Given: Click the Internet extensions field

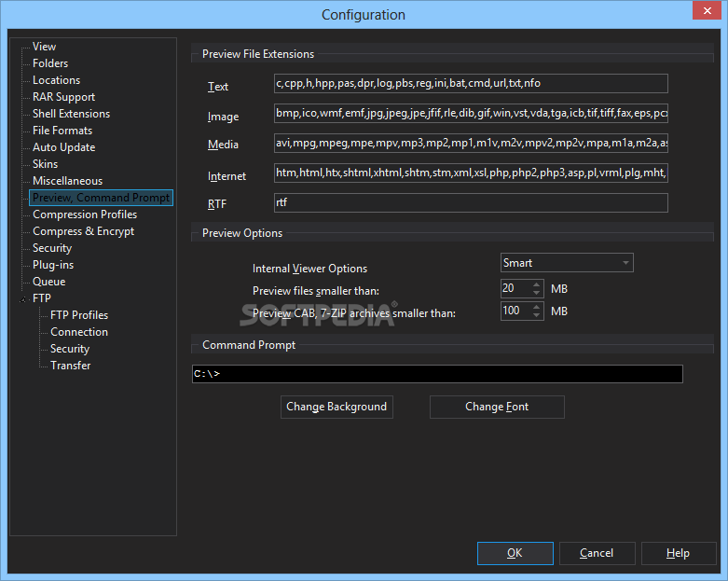Looking at the screenshot, I should (471, 173).
